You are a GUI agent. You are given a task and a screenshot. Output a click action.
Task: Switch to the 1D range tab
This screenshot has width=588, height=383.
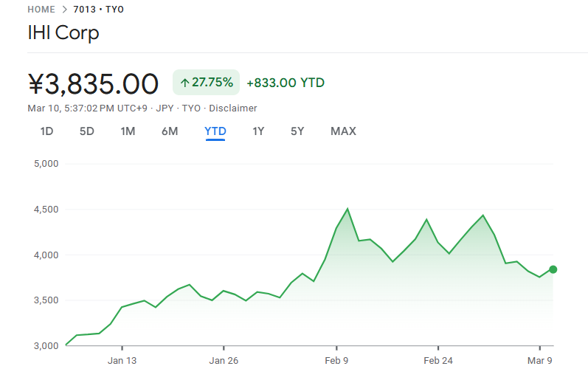46,131
